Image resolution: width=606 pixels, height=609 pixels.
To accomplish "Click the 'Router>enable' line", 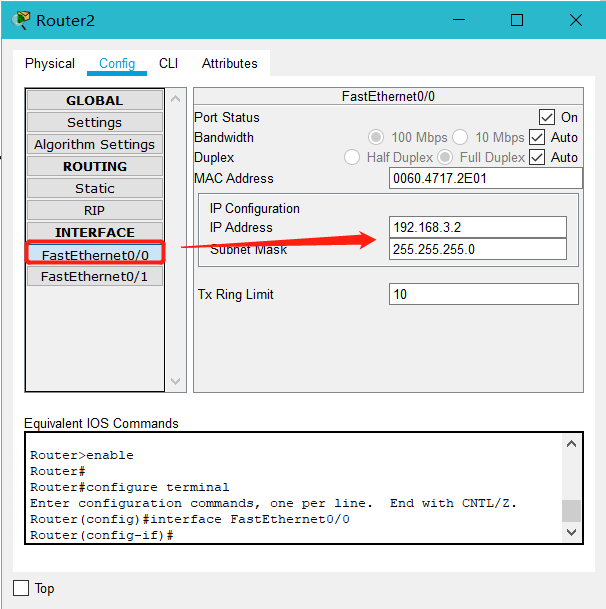I will 82,455.
